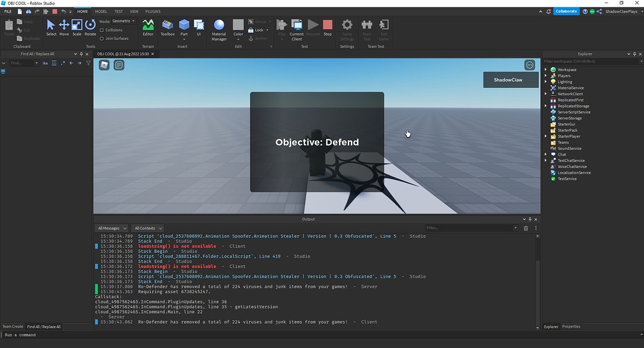Open the Terrain Editor
644x348 pixels.
[x=148, y=28]
